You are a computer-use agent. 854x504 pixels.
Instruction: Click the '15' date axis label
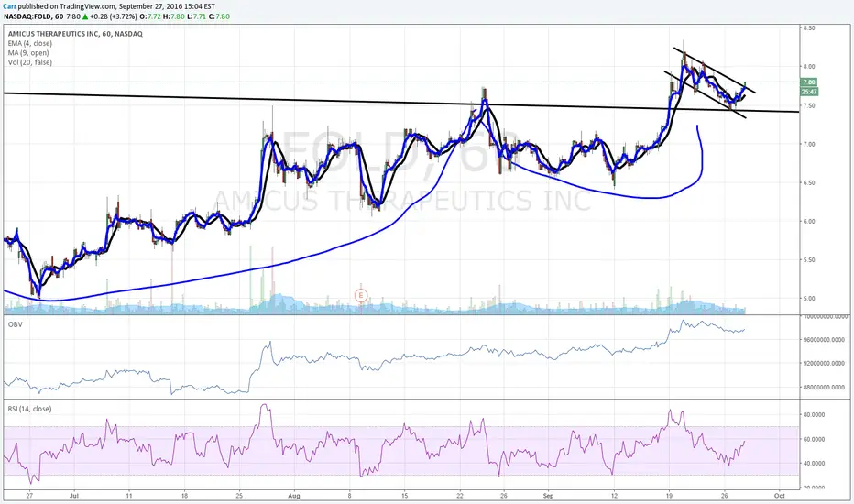(404, 496)
